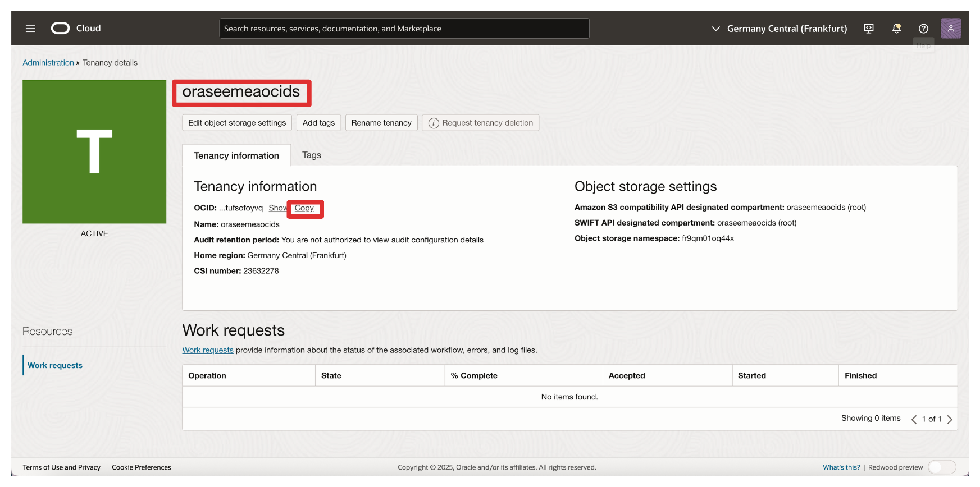Copy the tenancy OCID
The height and width of the screenshot is (487, 980).
click(x=304, y=208)
